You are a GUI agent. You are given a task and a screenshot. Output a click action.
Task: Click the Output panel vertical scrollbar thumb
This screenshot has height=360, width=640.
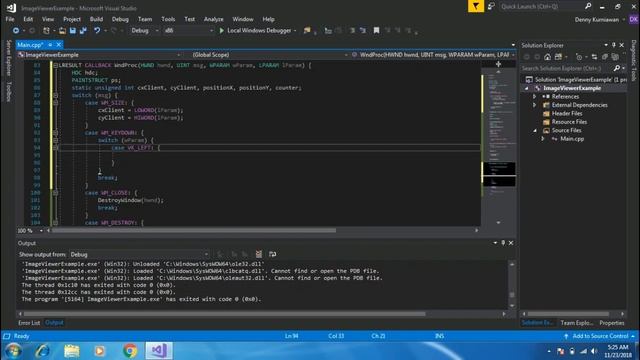tap(512, 295)
